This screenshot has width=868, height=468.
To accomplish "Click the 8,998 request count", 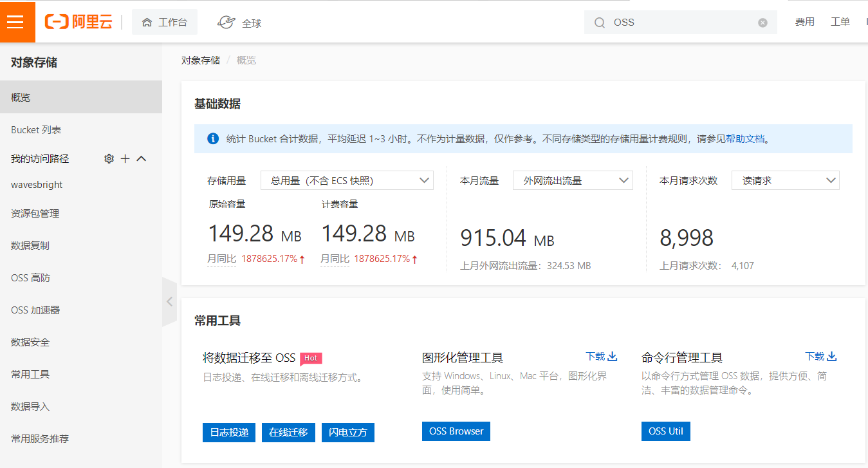I will 687,238.
